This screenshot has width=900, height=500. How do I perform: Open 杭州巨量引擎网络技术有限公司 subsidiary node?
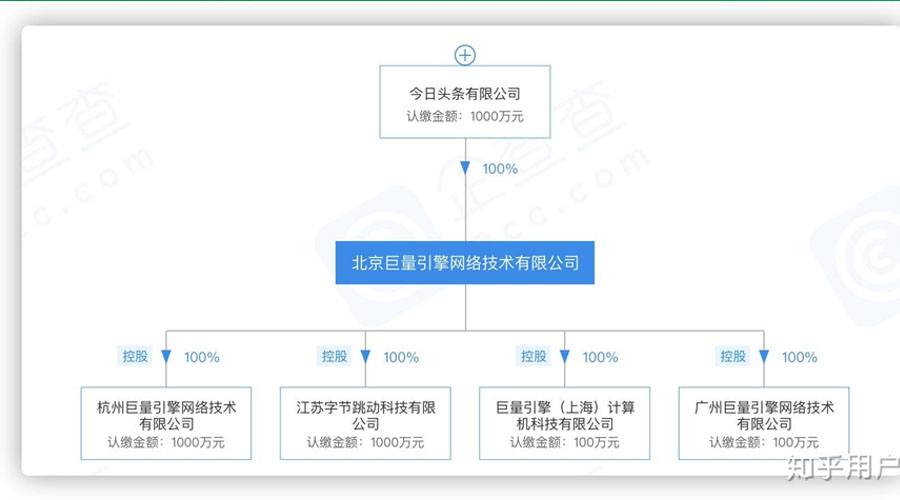166,423
